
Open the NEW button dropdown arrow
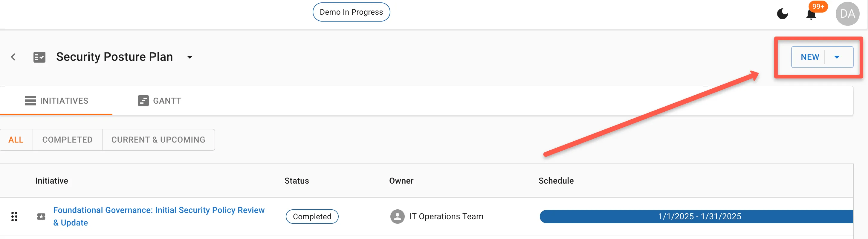(x=837, y=57)
